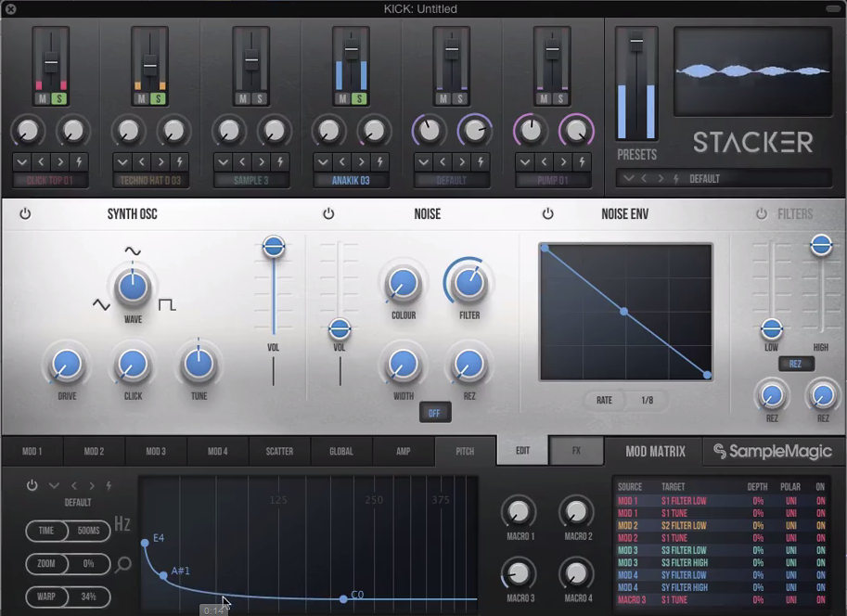
Task: Randomize Sample 3 with lightning icon
Action: point(280,161)
